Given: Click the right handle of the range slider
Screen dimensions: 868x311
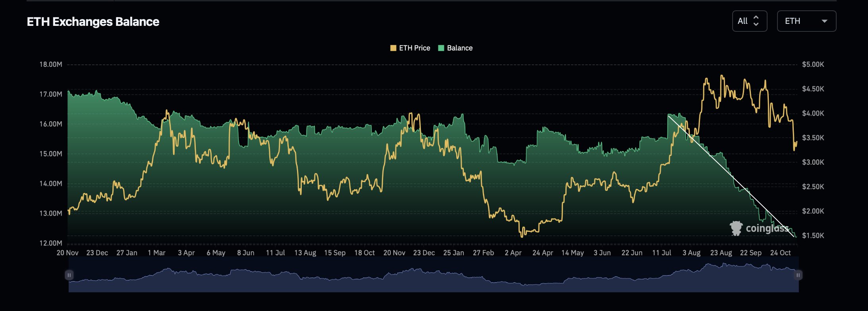Looking at the screenshot, I should coord(798,275).
